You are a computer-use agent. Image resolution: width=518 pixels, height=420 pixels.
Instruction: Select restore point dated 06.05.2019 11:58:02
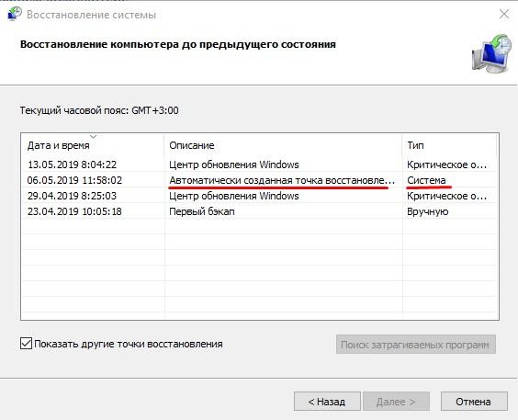click(x=260, y=180)
